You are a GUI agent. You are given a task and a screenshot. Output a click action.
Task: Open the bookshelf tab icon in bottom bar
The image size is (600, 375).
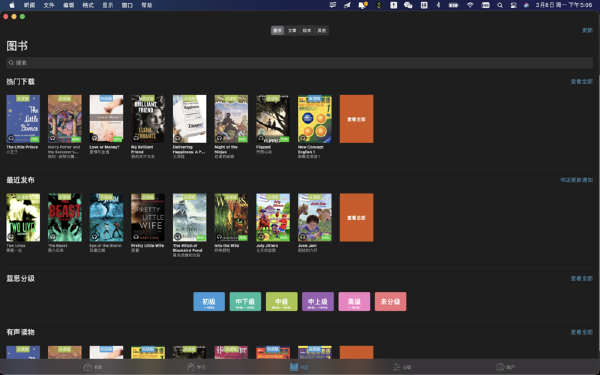pyautogui.click(x=88, y=367)
